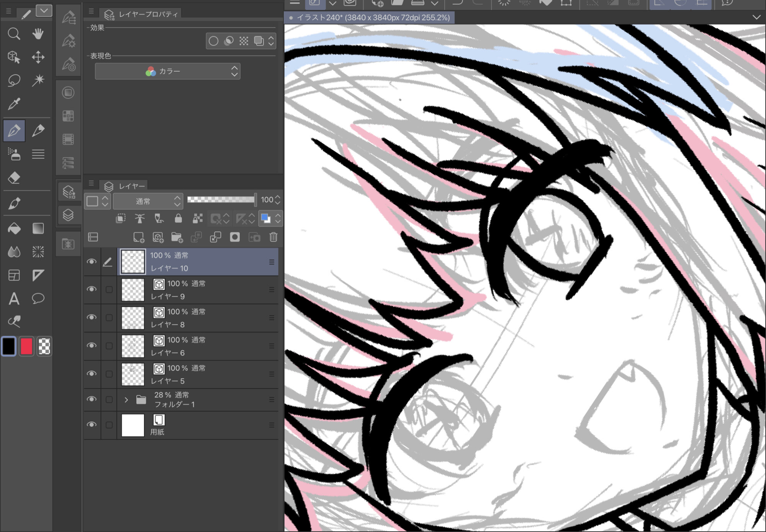Click the イラスト240 canvas document tab
Viewport: 766px width, 532px height.
point(369,18)
